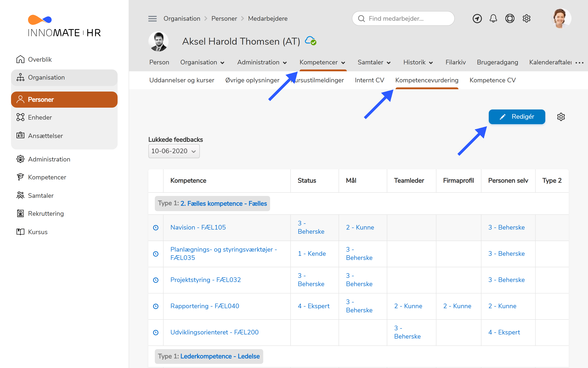Open Navision - FÆL105 competence link
This screenshot has height=368, width=588.
coord(198,227)
